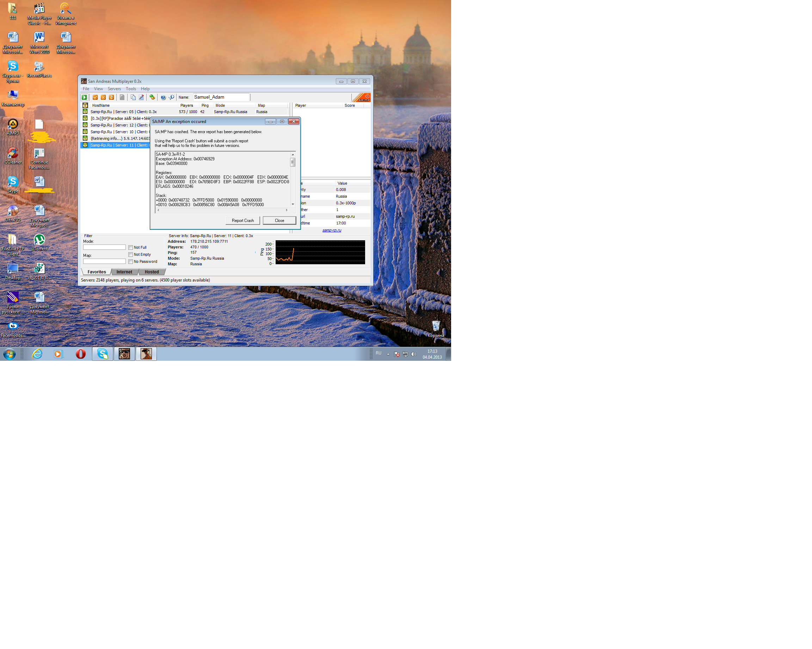Click the green Connect play icon in SA-MP toolbar

pyautogui.click(x=84, y=97)
